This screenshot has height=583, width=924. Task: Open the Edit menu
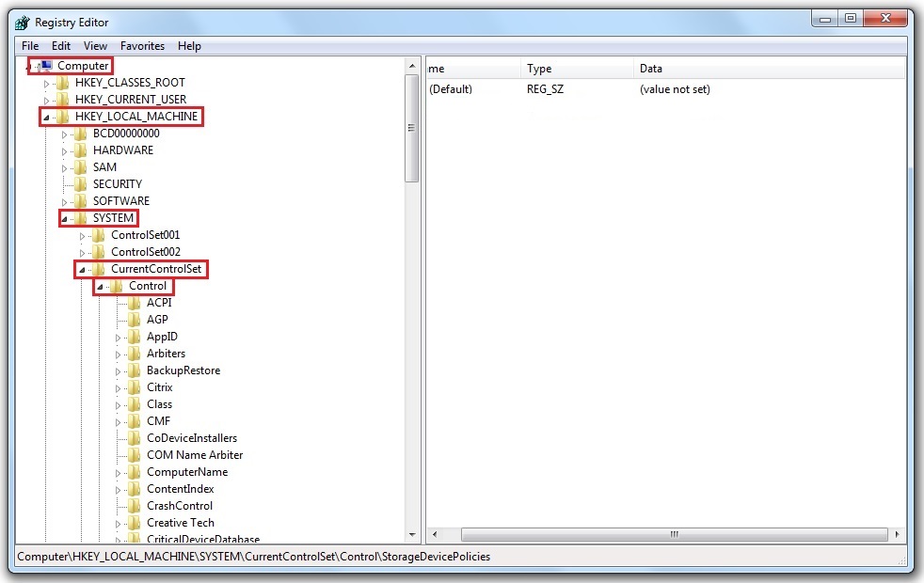pyautogui.click(x=61, y=46)
